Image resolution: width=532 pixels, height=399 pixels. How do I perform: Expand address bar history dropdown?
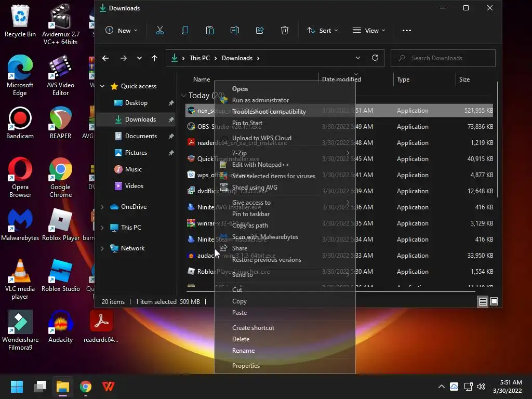pos(357,58)
